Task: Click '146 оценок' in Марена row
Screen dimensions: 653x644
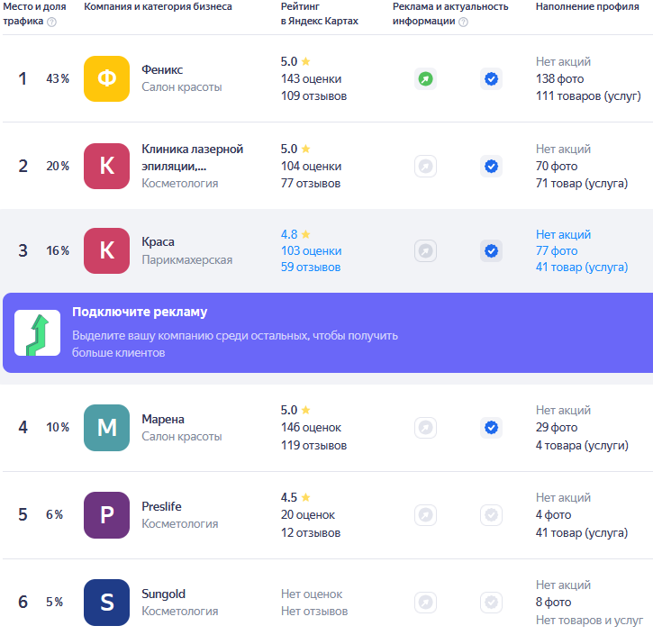Action: tap(311, 428)
